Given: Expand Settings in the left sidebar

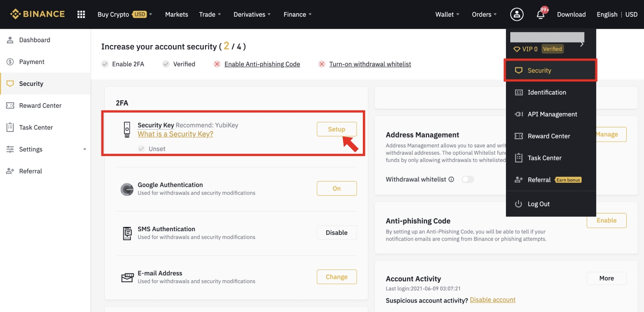Looking at the screenshot, I should [46, 149].
